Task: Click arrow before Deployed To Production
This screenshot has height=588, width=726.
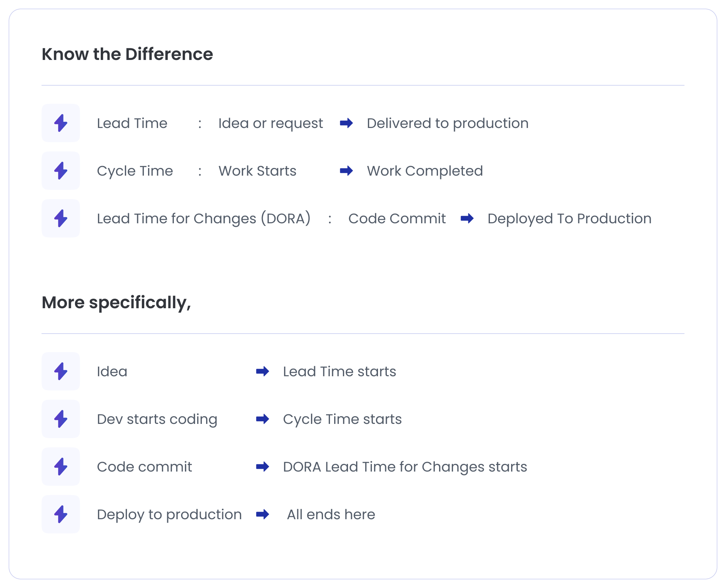Action: 467,218
